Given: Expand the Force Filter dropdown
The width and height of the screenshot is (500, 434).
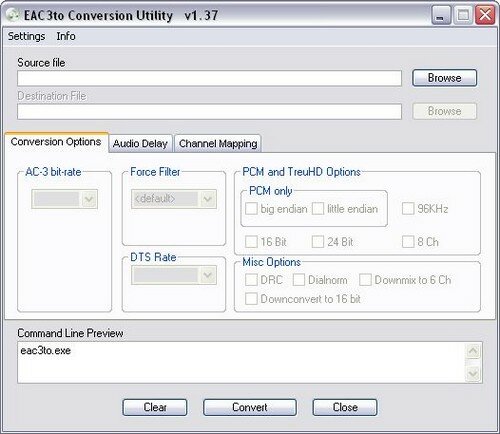Looking at the screenshot, I should (x=208, y=199).
